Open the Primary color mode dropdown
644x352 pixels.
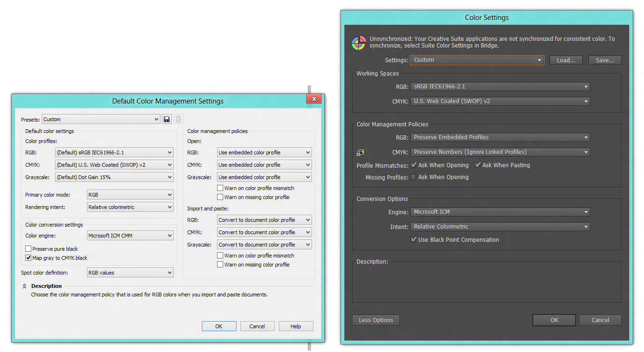[131, 195]
